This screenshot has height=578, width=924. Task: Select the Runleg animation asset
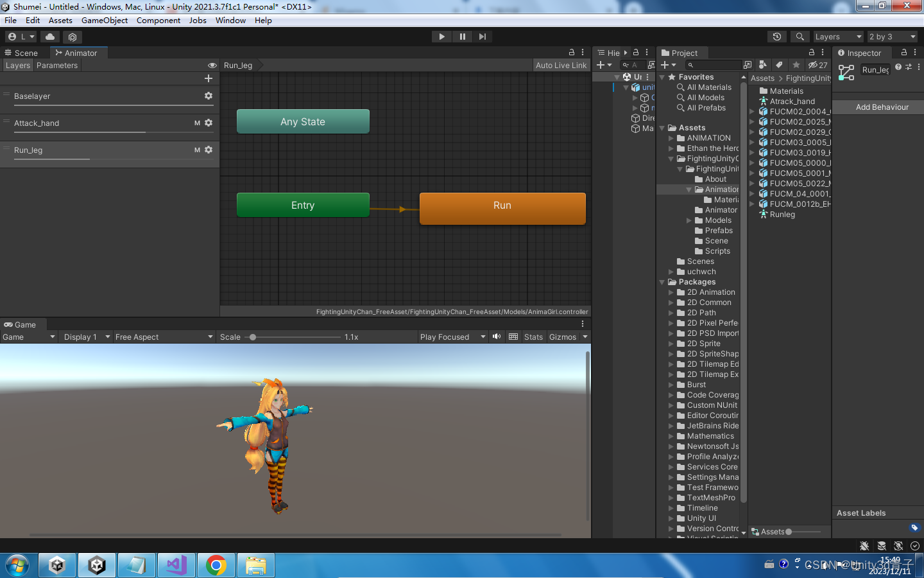tap(777, 215)
